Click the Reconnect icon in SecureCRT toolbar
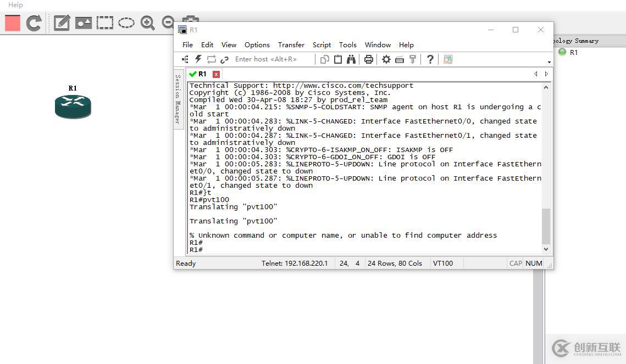Screen dimensions: 626x364 [211, 59]
